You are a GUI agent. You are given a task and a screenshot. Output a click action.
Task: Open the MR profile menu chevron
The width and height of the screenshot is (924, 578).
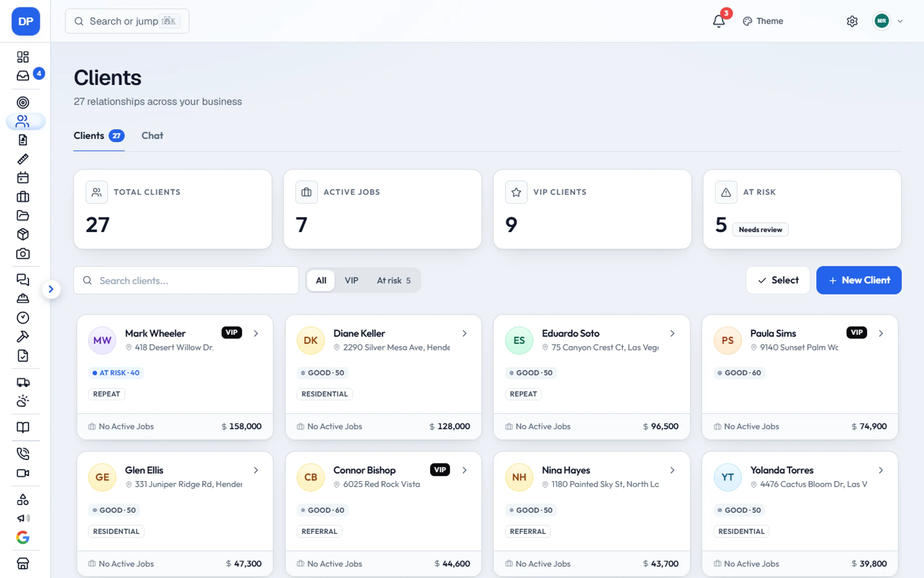pos(900,21)
